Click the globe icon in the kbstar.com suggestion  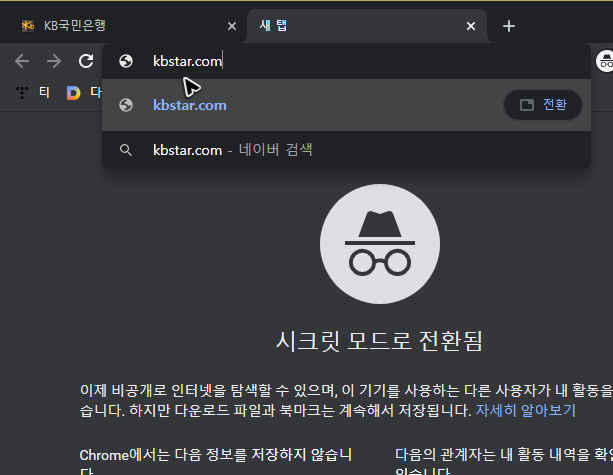(x=126, y=105)
